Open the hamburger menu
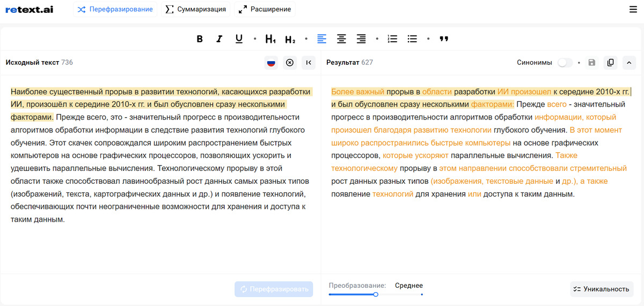 click(x=633, y=10)
